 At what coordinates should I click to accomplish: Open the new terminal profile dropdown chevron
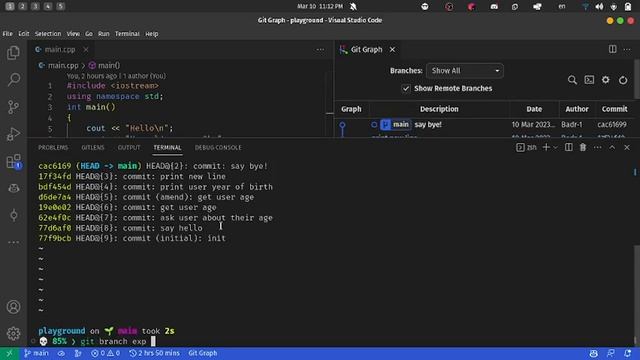pyautogui.click(x=555, y=147)
